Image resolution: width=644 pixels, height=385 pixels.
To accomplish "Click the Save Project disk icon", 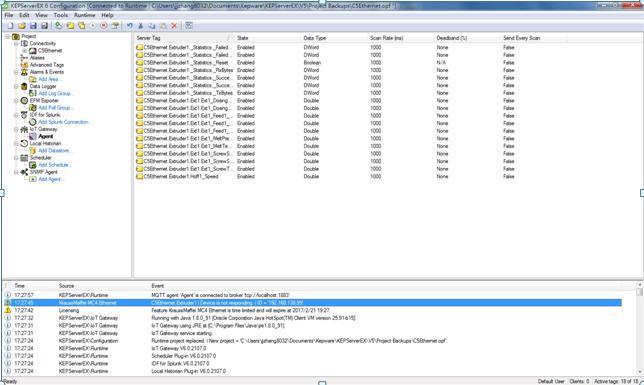I will [x=33, y=25].
